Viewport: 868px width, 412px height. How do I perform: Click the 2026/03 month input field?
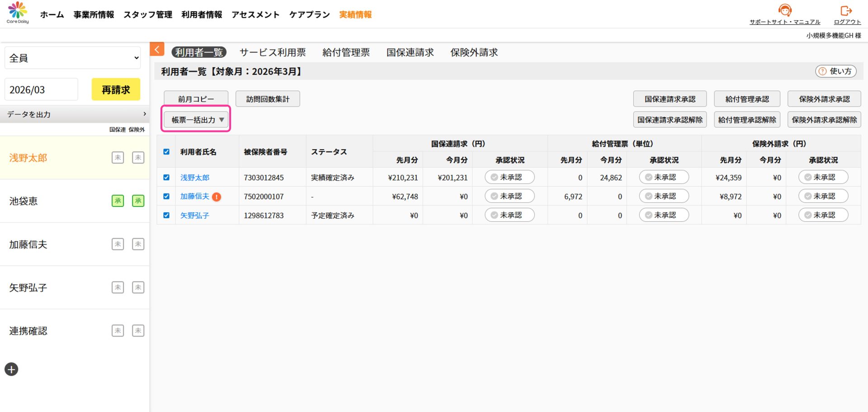pos(41,89)
